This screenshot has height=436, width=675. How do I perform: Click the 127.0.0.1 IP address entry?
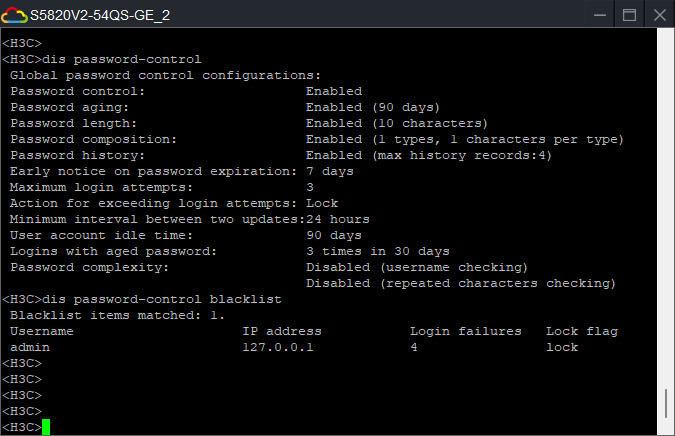click(278, 347)
